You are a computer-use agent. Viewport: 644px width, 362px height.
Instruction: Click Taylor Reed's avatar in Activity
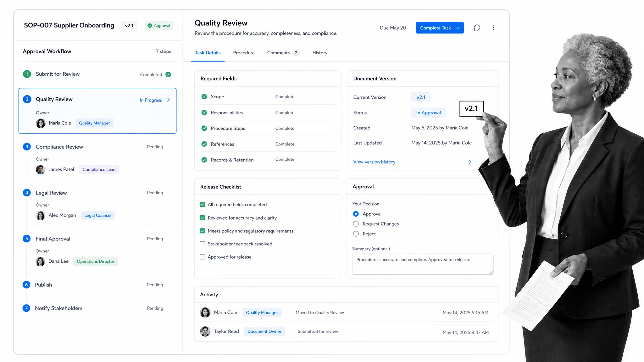pyautogui.click(x=205, y=331)
